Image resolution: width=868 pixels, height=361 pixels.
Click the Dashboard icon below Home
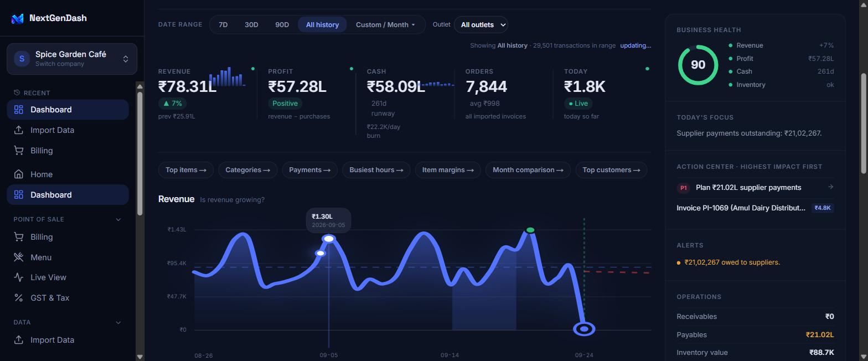pyautogui.click(x=19, y=195)
